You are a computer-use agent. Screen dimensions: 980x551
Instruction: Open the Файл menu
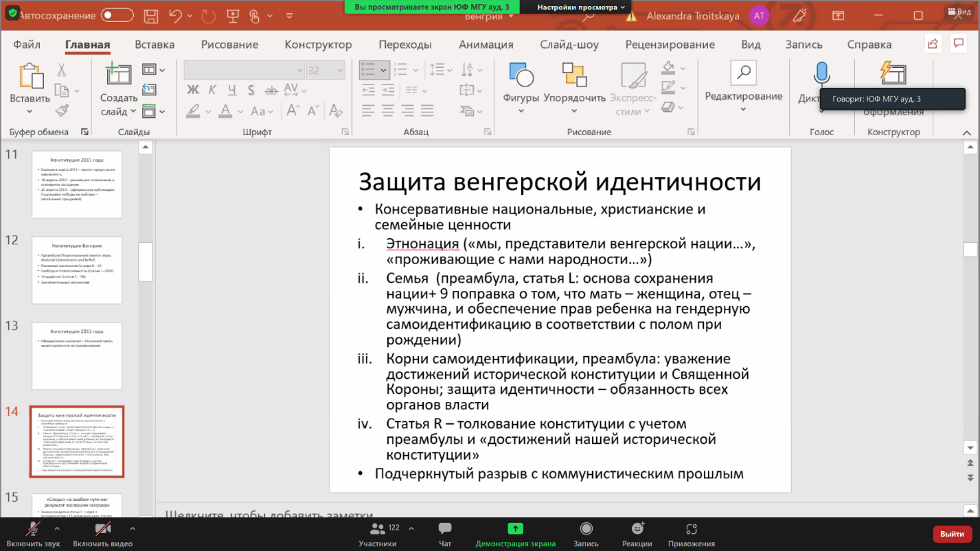[x=27, y=45]
